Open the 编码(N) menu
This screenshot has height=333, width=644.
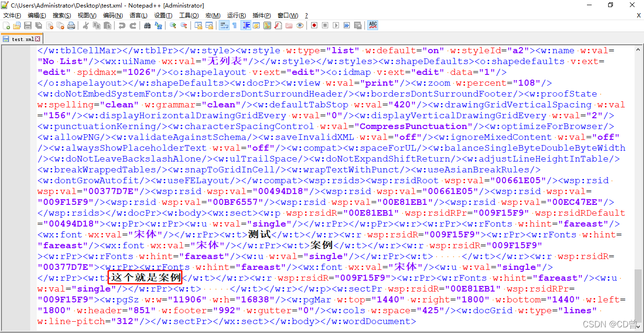[113, 16]
